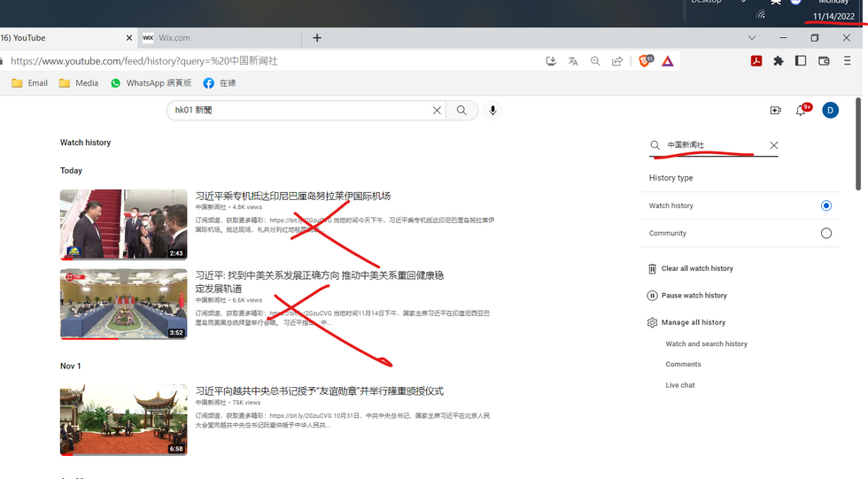Open the WhatsApp bookmark
This screenshot has height=479, width=868.
coord(151,83)
